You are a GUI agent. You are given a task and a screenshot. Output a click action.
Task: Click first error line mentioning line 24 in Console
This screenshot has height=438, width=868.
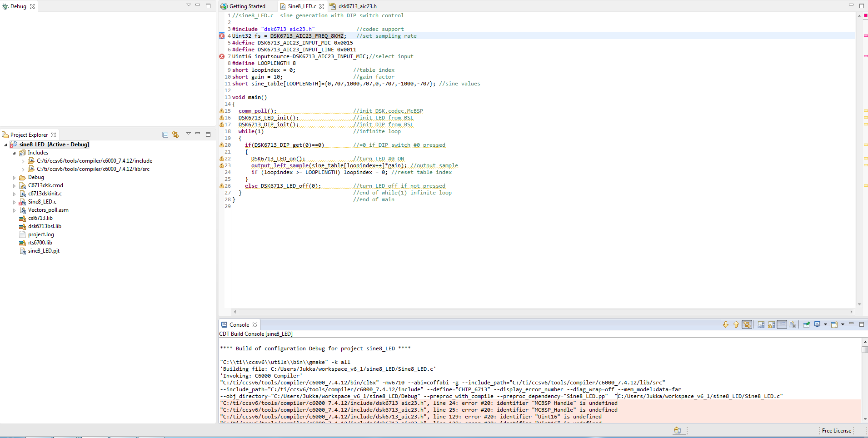pos(419,403)
